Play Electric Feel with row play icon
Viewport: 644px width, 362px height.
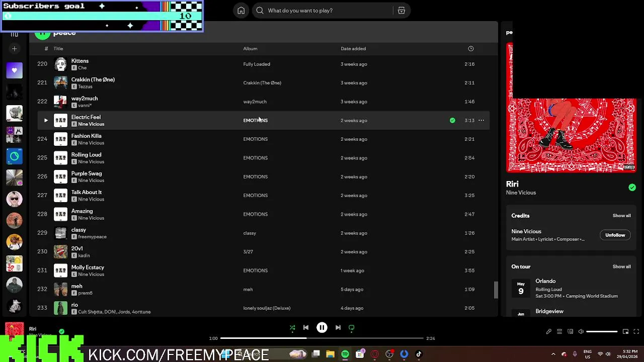coord(46,120)
